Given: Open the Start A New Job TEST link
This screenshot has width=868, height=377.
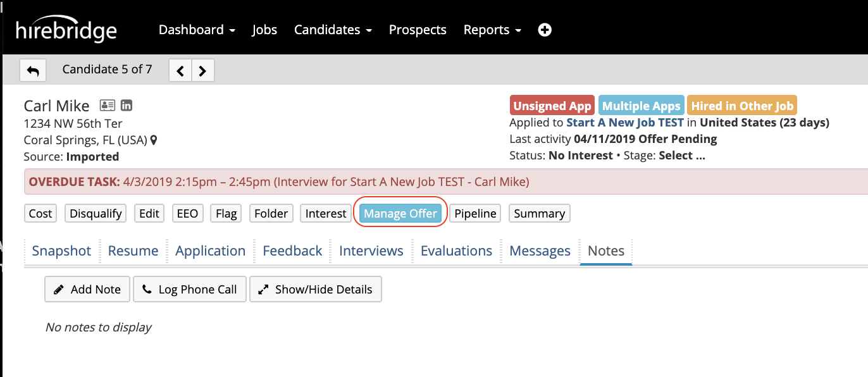Looking at the screenshot, I should pyautogui.click(x=624, y=122).
